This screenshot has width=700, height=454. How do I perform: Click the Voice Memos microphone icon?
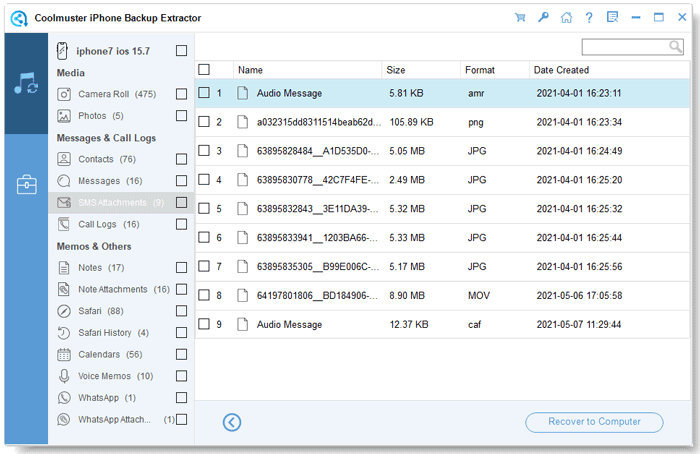(x=64, y=376)
